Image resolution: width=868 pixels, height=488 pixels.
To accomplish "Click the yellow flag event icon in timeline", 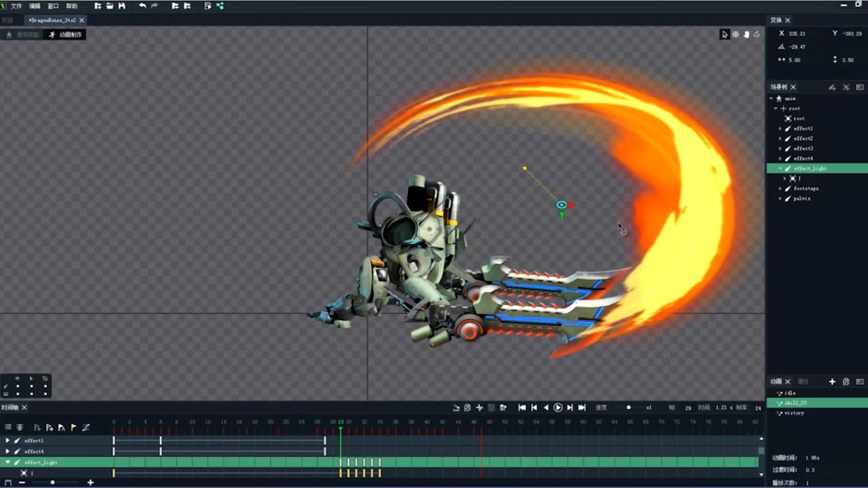I will (74, 428).
